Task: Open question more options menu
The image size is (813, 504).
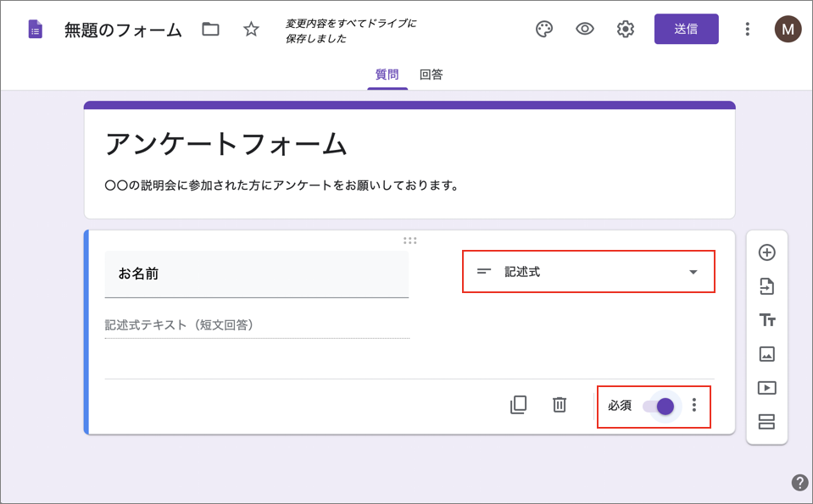Action: tap(693, 405)
